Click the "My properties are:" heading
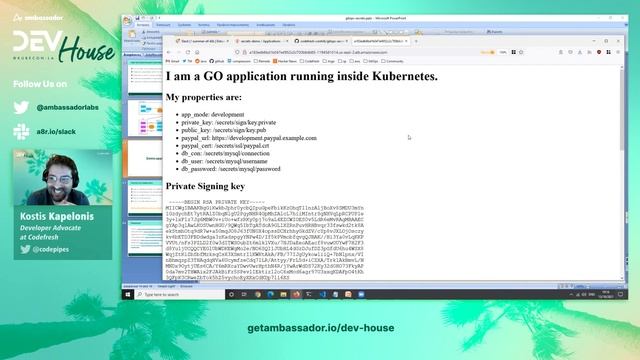This screenshot has height=360, width=640. (x=204, y=98)
